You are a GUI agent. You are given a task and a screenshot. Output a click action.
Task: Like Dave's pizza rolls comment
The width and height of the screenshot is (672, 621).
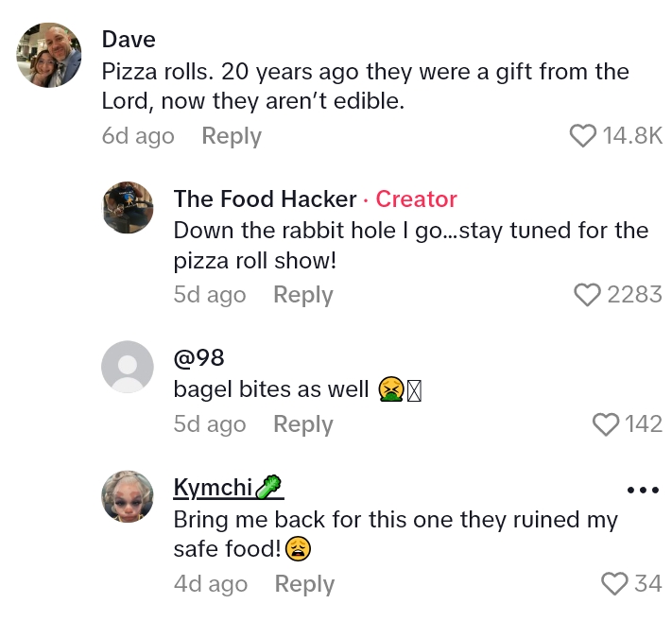click(583, 136)
